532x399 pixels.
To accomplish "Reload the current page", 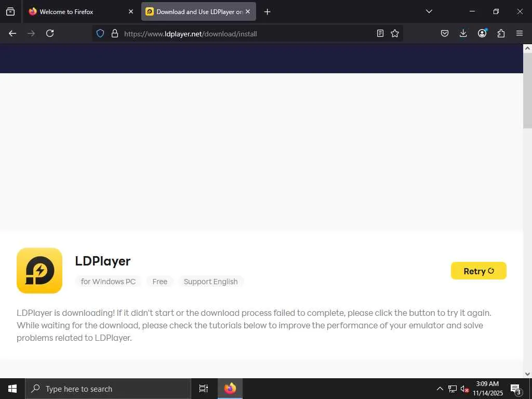I will point(50,33).
